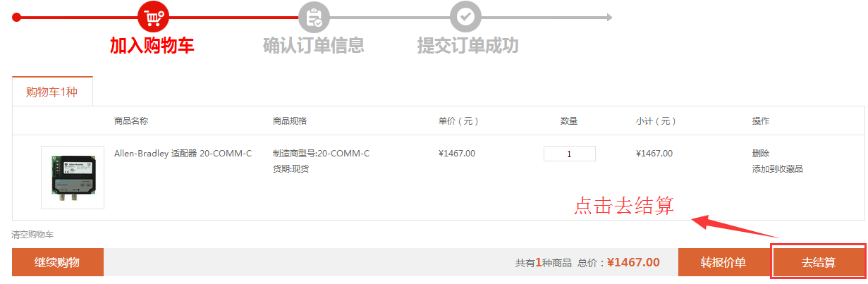This screenshot has width=868, height=284.
Task: Click the red dot starting the progress bar
Action: click(x=17, y=17)
